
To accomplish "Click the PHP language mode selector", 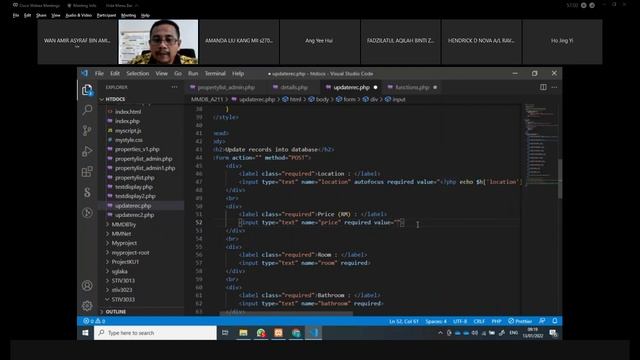I will click(x=496, y=321).
